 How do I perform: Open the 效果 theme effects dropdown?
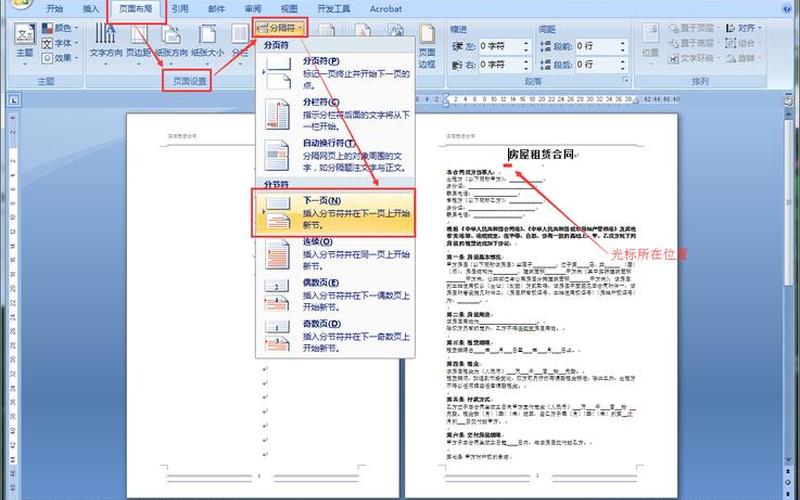click(x=61, y=58)
